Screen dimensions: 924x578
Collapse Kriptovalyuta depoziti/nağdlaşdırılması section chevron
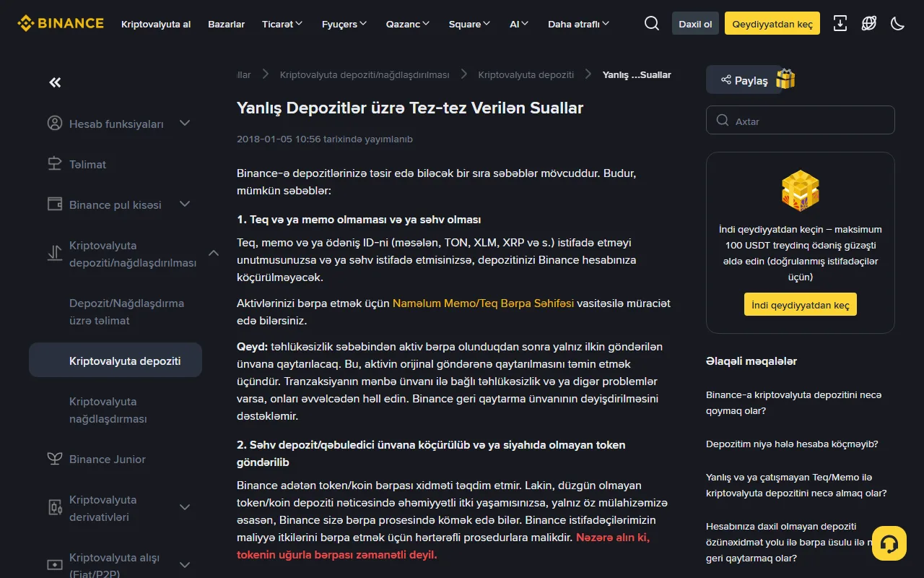[x=214, y=253]
